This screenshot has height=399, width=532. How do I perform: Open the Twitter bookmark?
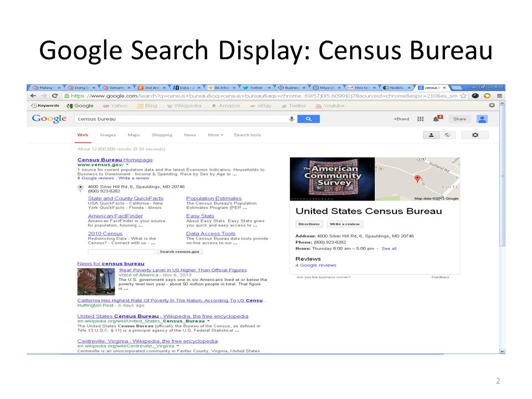(x=294, y=105)
